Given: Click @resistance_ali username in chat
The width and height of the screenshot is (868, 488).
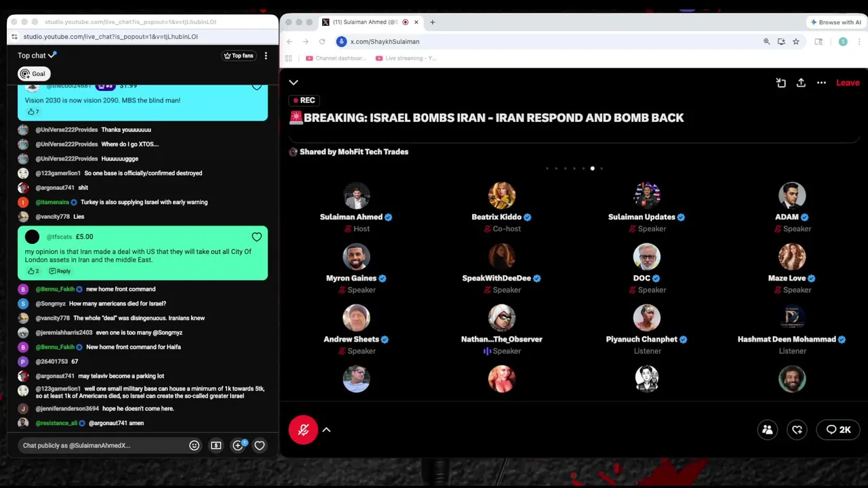Looking at the screenshot, I should pos(56,423).
